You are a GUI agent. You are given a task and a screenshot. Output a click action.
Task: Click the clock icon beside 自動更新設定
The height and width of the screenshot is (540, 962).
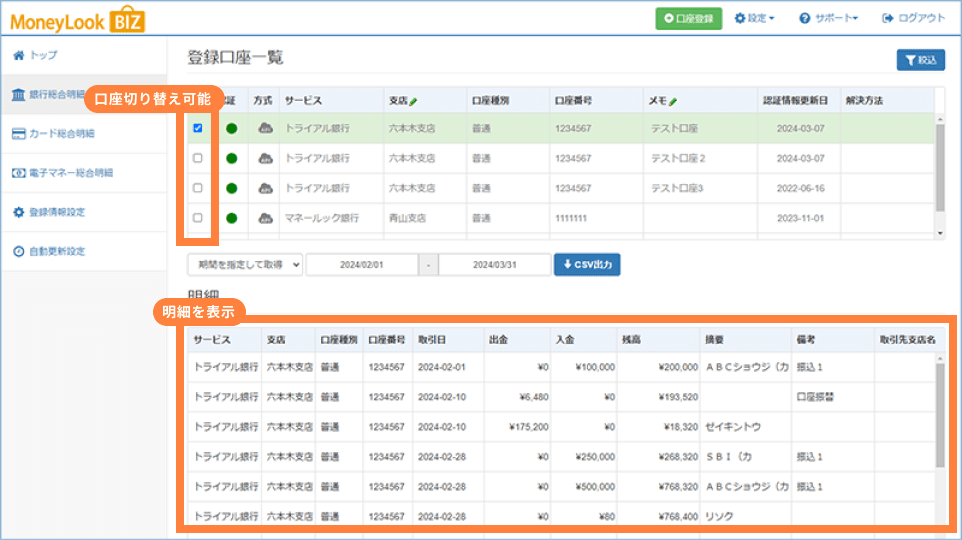[x=18, y=252]
